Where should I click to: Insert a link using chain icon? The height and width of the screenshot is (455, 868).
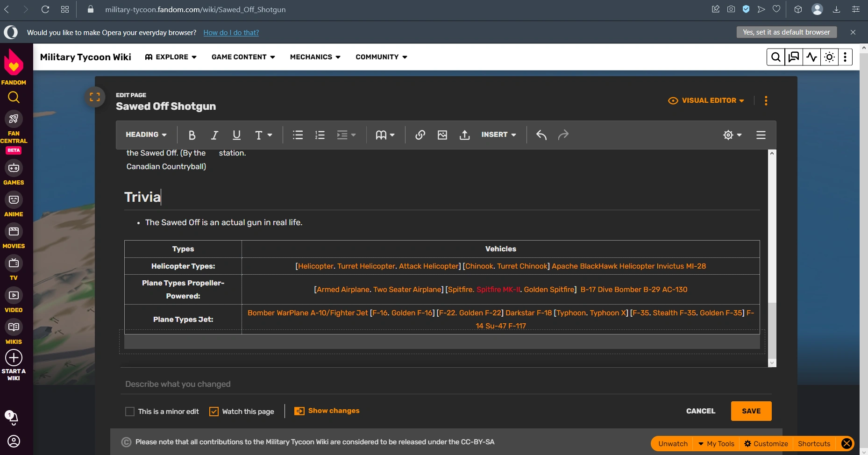coord(420,135)
